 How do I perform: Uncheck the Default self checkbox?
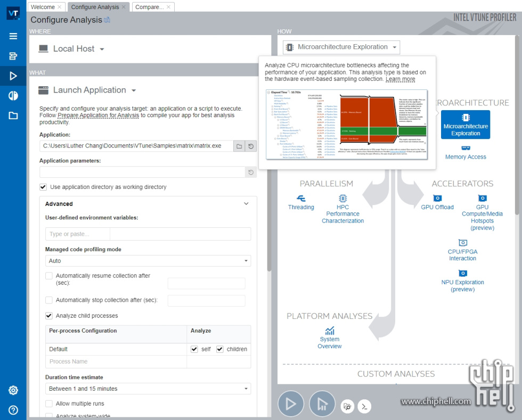194,349
